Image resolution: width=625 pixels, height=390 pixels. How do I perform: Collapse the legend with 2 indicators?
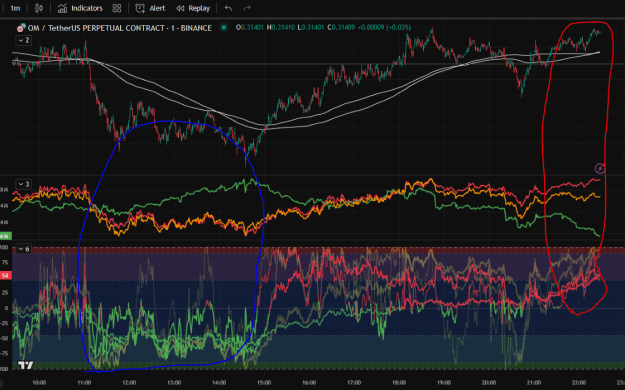[x=24, y=40]
